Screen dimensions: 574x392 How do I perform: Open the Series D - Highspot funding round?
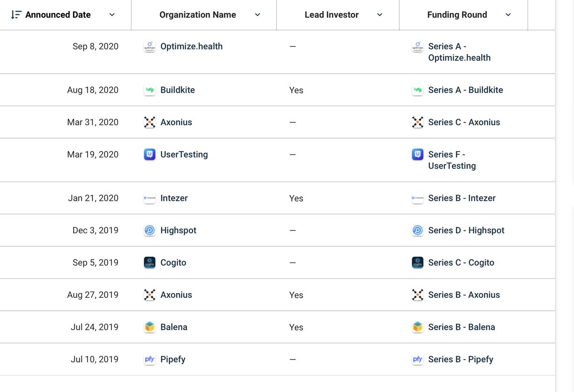pyautogui.click(x=466, y=230)
